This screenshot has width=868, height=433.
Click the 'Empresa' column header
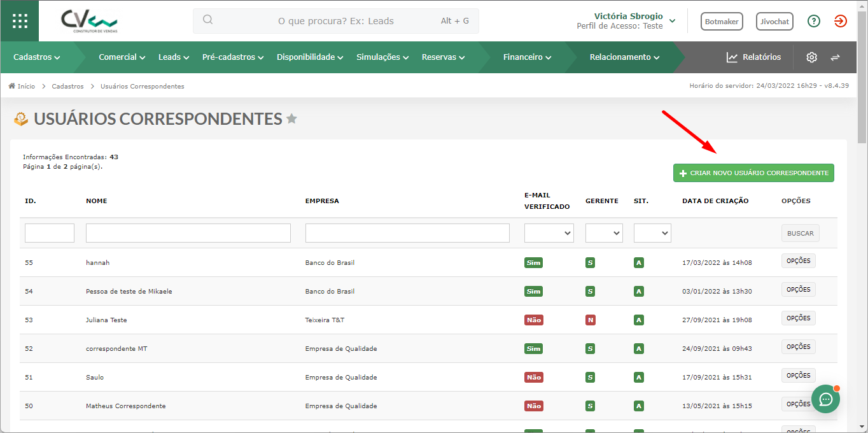pos(322,201)
